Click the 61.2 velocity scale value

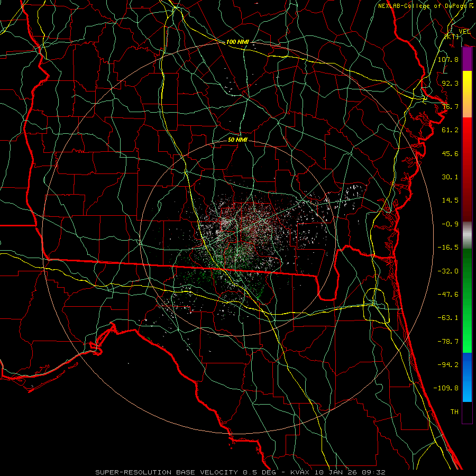pyautogui.click(x=450, y=130)
